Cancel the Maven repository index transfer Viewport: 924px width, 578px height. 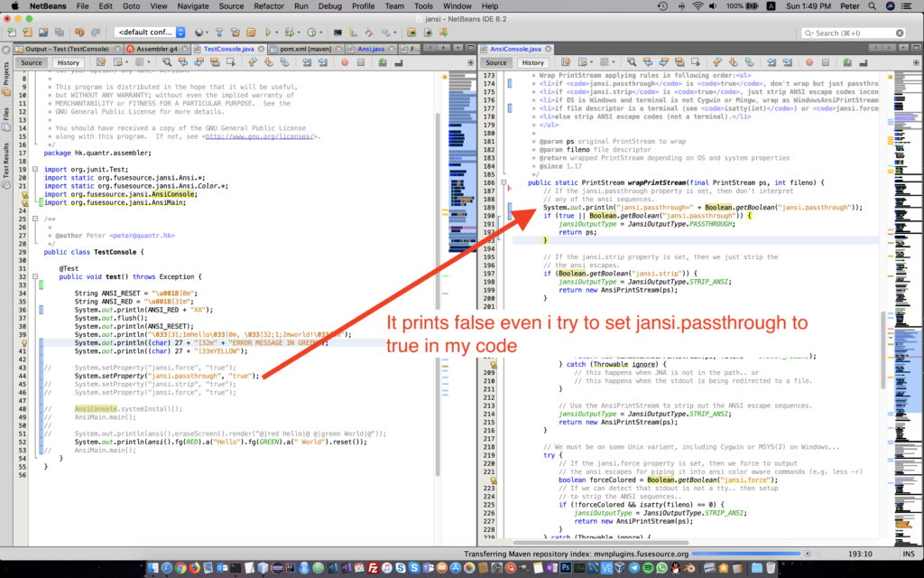tap(808, 554)
